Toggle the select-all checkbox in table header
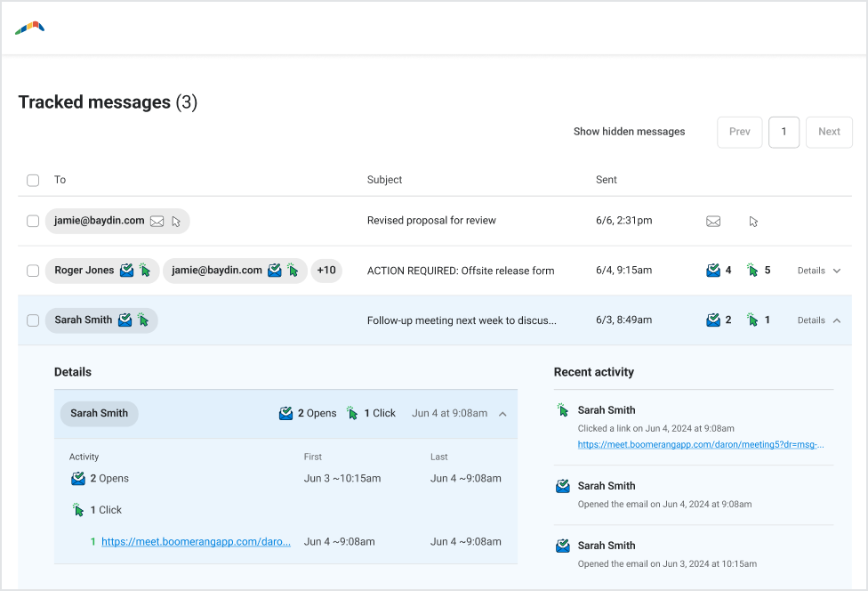 [33, 181]
